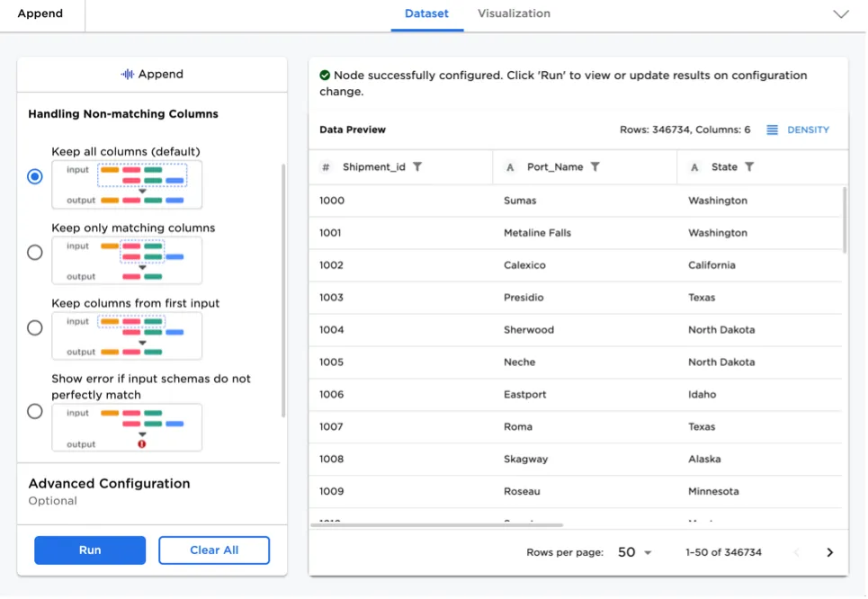Click the horizontal scrollbar of data table
The width and height of the screenshot is (868, 599).
[x=437, y=524]
